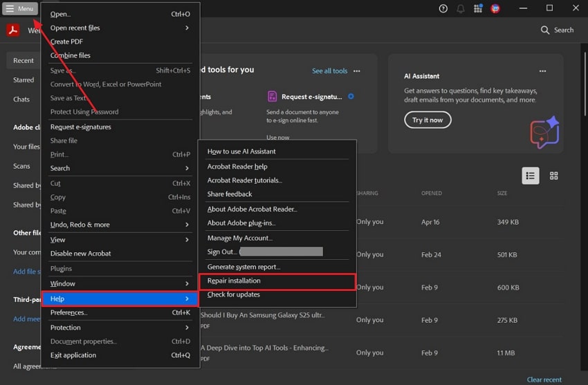Choose Manage My Account... entry
Screen dimensions: 588x385
pyautogui.click(x=277, y=238)
